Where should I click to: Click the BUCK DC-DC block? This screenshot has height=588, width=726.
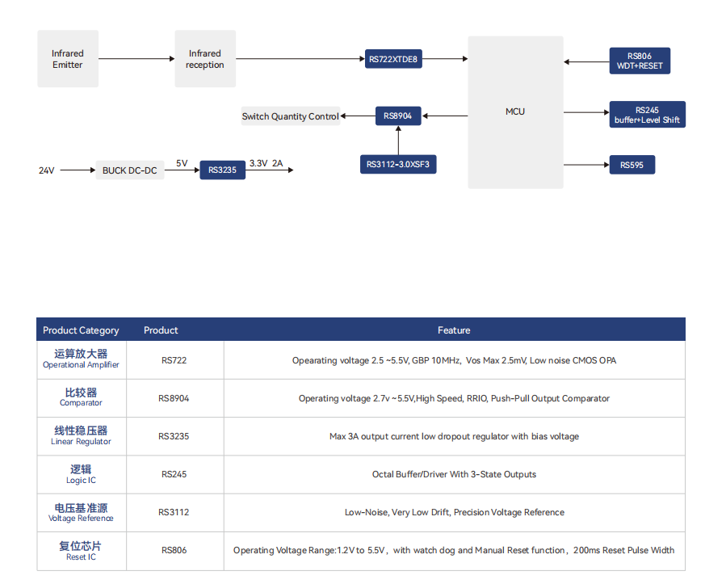[x=129, y=170]
